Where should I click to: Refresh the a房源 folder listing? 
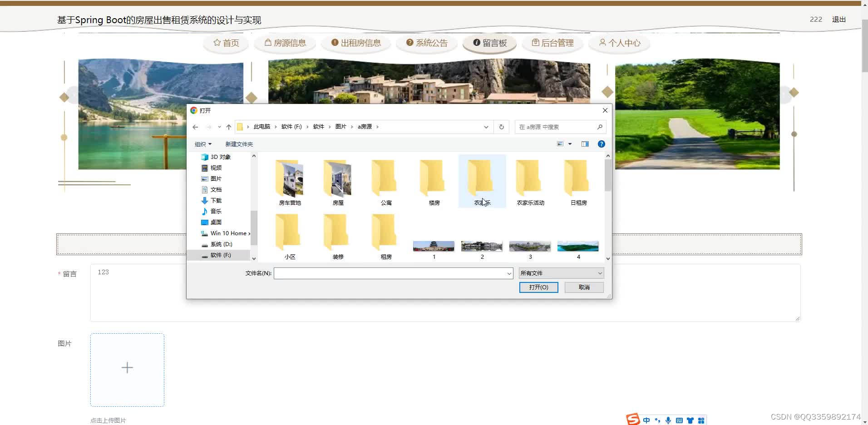[502, 127]
